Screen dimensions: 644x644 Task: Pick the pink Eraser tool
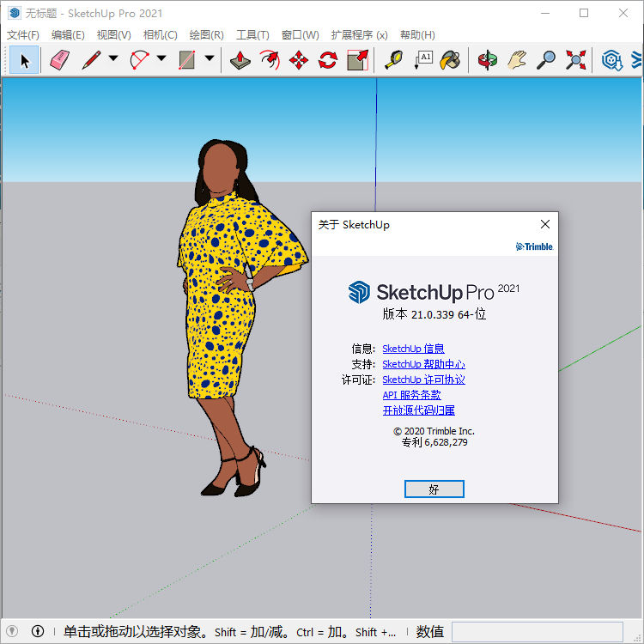click(x=60, y=60)
